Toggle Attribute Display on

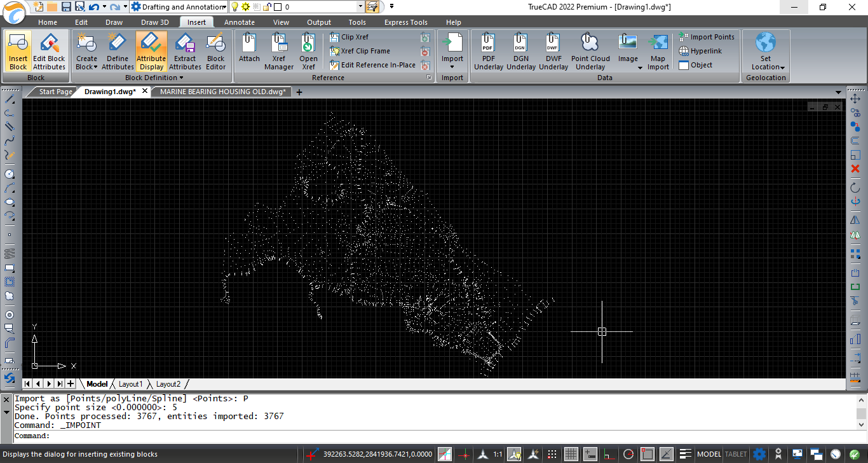click(151, 52)
